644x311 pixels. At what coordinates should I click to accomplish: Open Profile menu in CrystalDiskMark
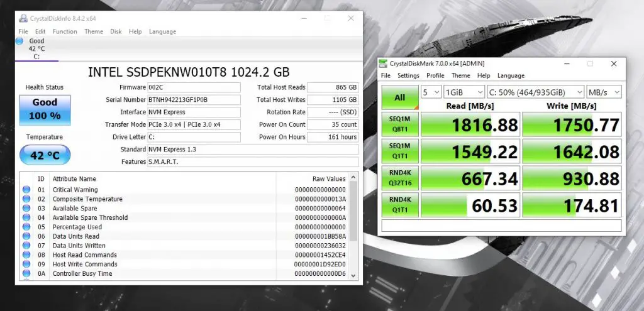click(x=435, y=75)
